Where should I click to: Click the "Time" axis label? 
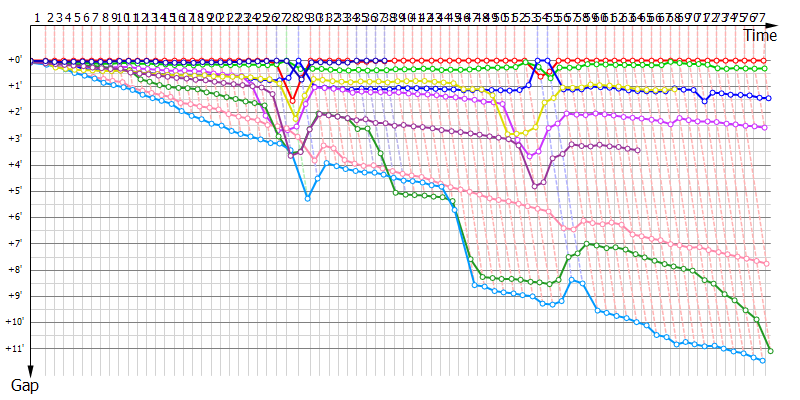tap(760, 36)
